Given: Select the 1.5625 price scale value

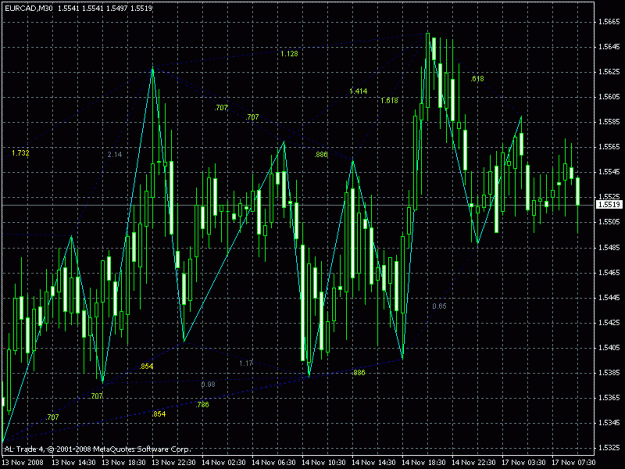Looking at the screenshot, I should click(x=609, y=72).
